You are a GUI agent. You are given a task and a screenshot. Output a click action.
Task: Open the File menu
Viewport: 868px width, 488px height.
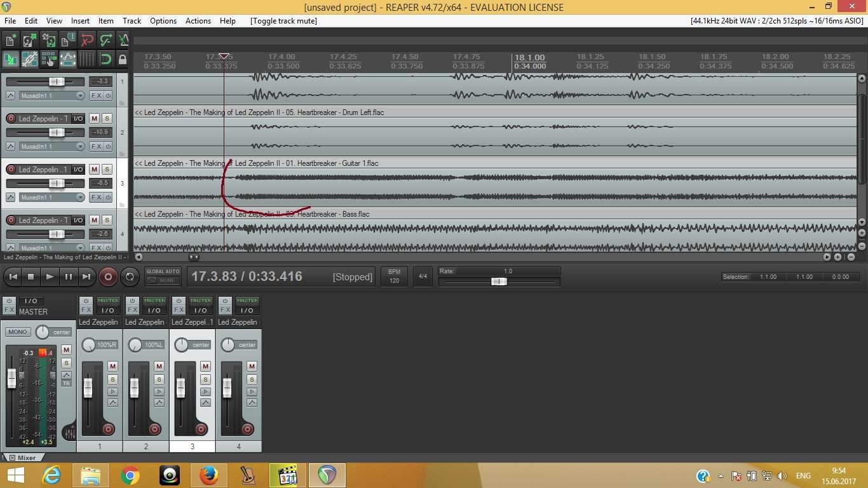click(x=10, y=21)
